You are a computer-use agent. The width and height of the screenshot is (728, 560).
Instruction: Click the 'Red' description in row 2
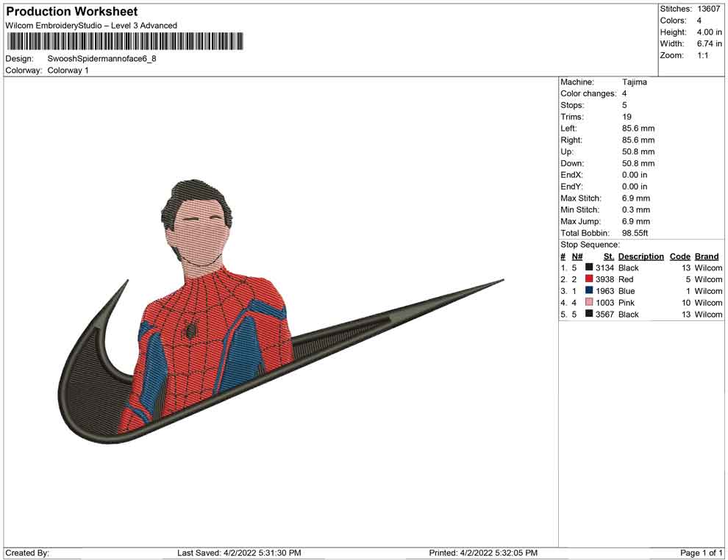pos(625,279)
